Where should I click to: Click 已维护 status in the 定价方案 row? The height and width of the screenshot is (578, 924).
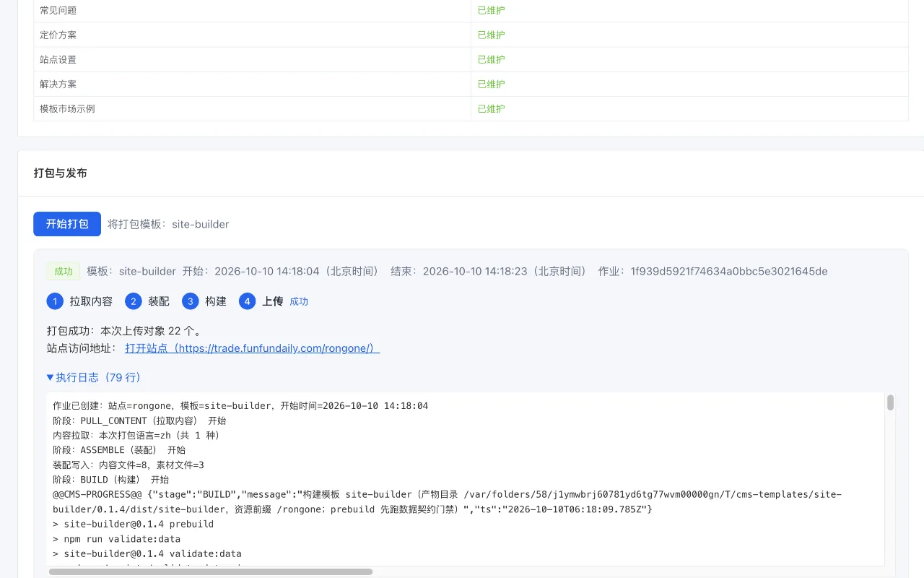pyautogui.click(x=492, y=35)
